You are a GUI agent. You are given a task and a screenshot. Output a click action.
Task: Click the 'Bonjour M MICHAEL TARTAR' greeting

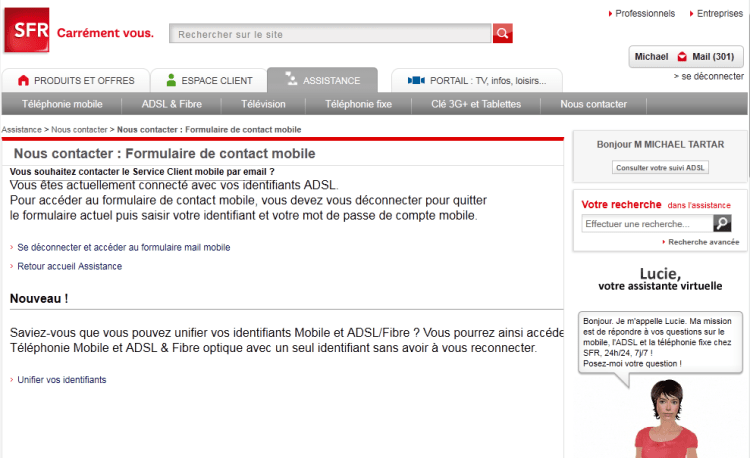pos(660,144)
